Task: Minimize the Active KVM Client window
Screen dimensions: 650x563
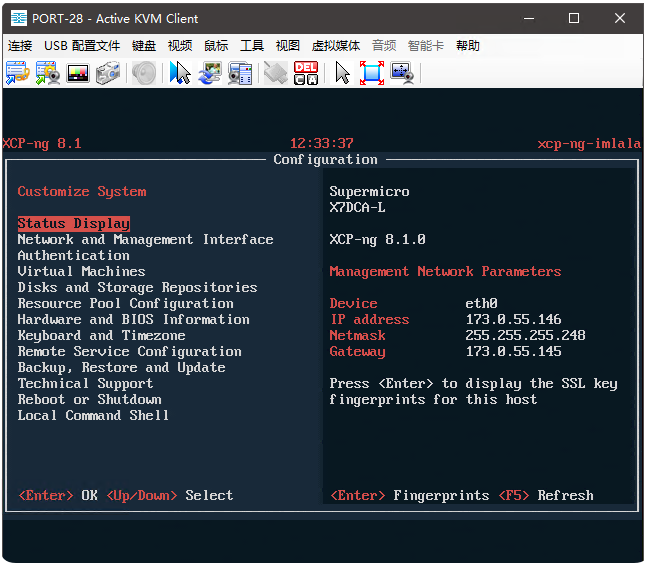Action: coord(529,18)
